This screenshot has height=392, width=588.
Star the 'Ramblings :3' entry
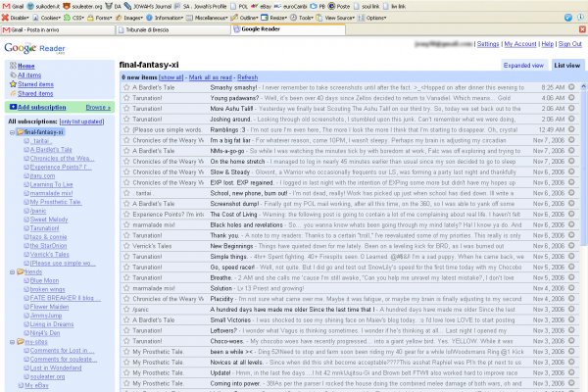(x=126, y=129)
